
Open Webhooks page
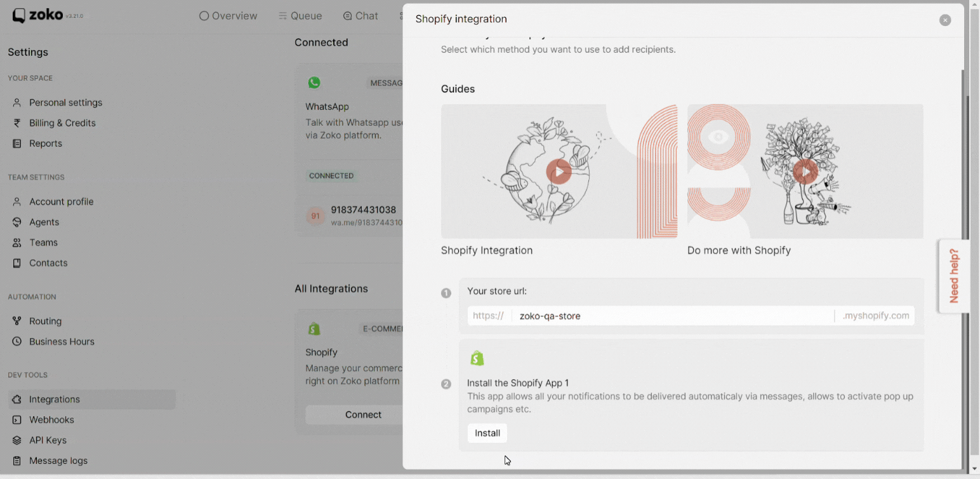point(51,419)
